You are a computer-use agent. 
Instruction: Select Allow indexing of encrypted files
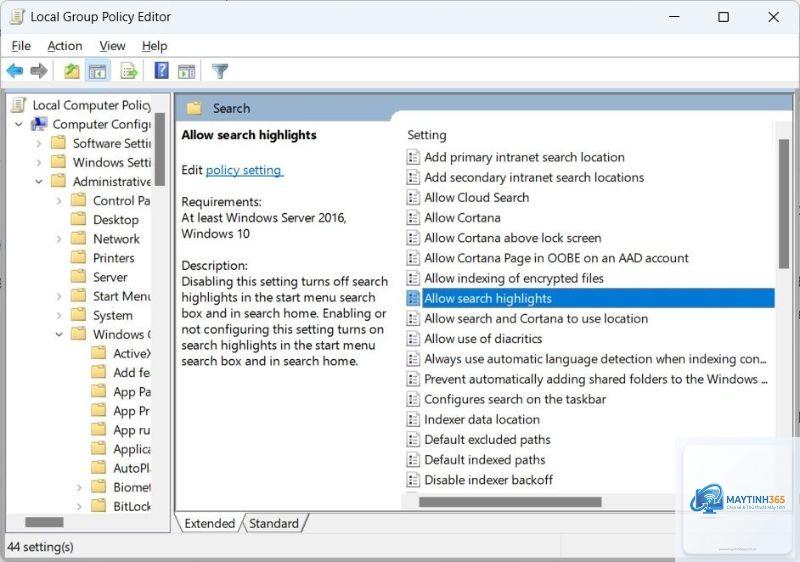click(x=514, y=278)
